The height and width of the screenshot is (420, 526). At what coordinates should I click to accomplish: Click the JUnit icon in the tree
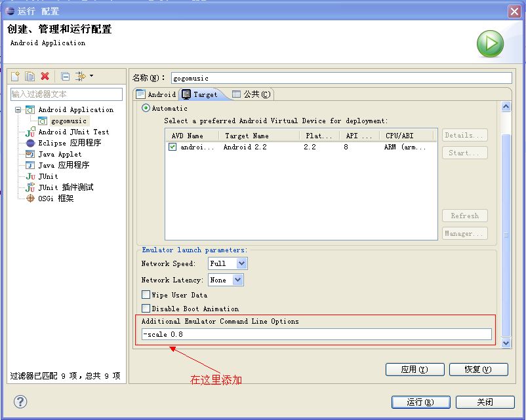pos(30,176)
